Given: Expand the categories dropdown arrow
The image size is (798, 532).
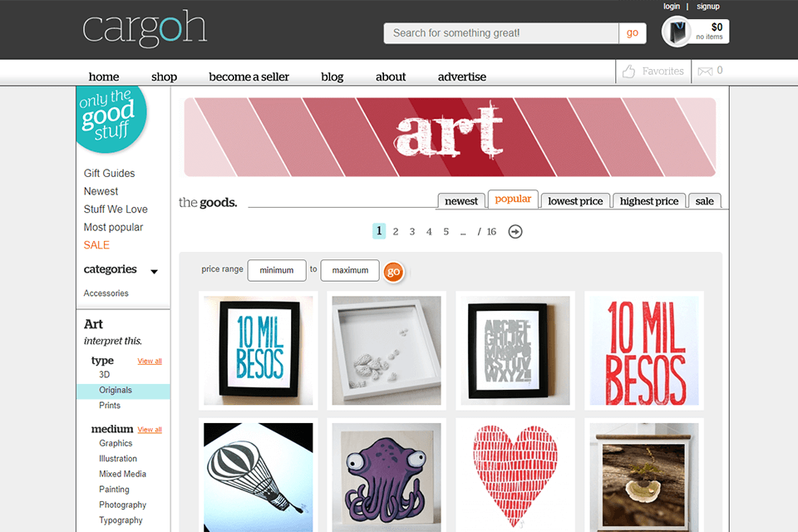Looking at the screenshot, I should 154,271.
